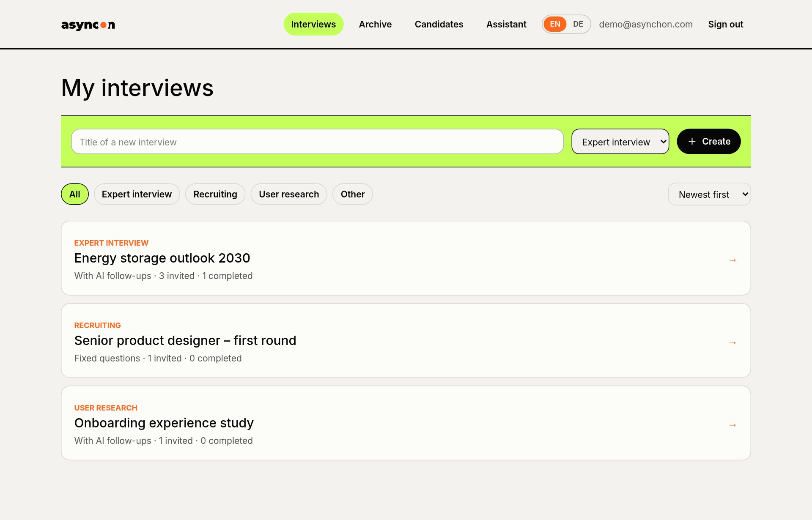Filter list by Recruiting chip

(215, 194)
